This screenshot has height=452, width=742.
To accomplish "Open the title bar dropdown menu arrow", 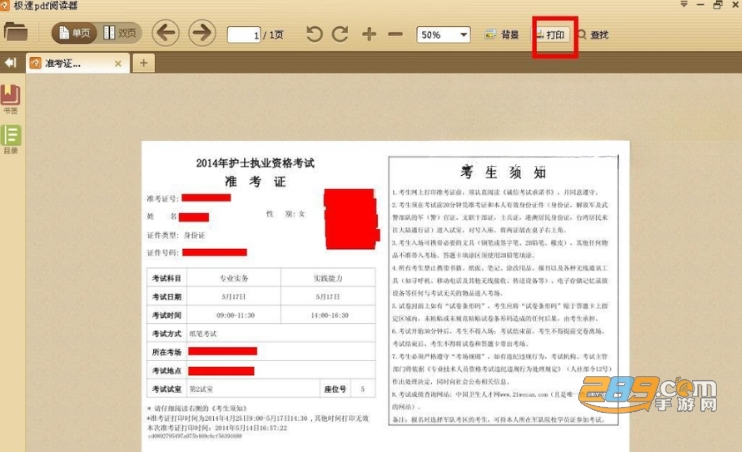I will coord(684,5).
